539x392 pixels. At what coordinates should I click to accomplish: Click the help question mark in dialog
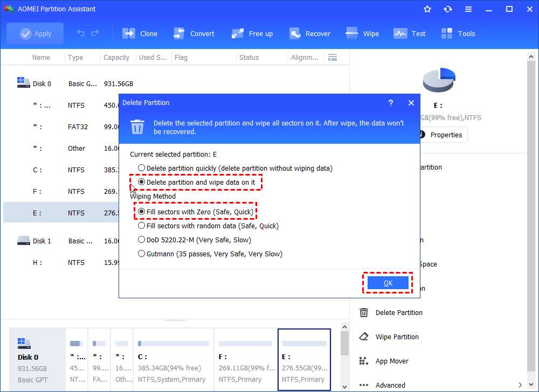coord(390,103)
